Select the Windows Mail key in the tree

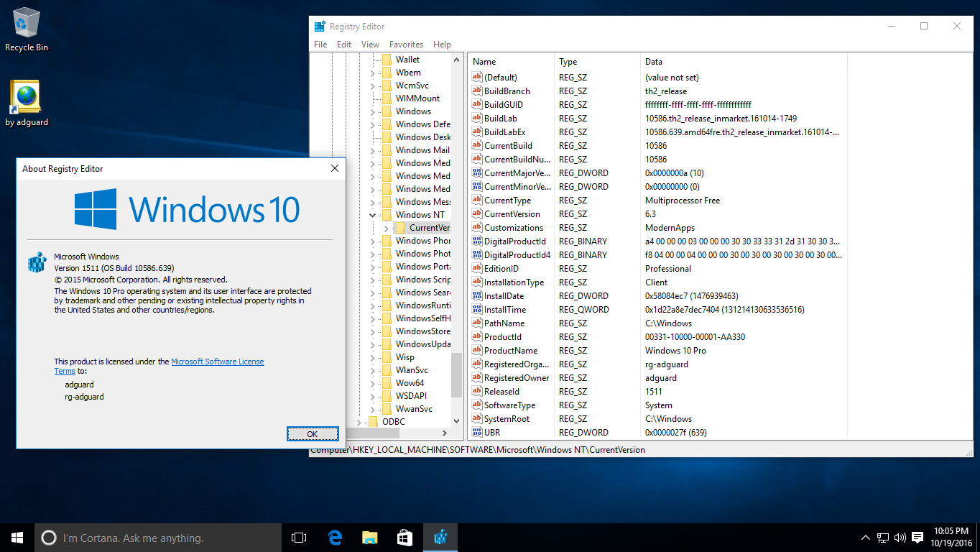(x=422, y=150)
